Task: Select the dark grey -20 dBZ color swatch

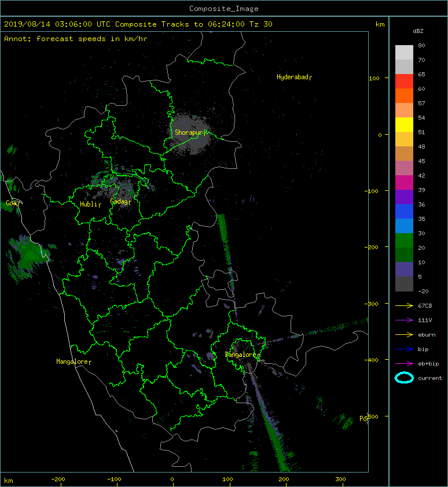Action: (404, 283)
